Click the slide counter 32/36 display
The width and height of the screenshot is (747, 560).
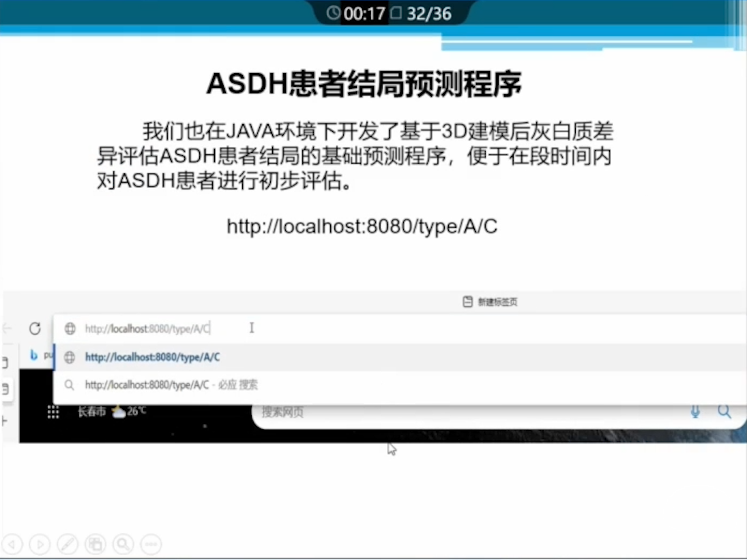tap(422, 14)
